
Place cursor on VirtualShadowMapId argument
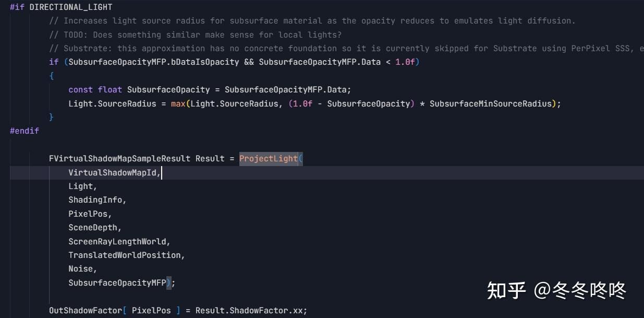coord(113,172)
